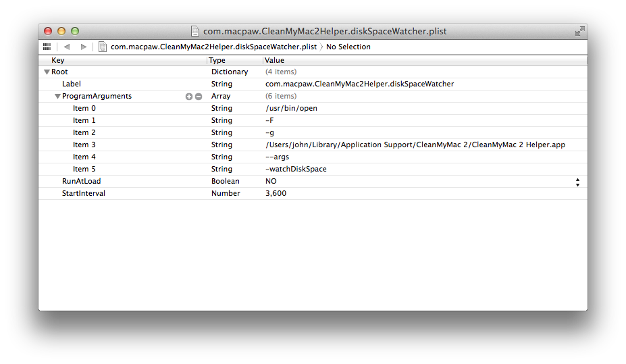Enter full screen with the arrows icon
This screenshot has width=626, height=364.
[x=579, y=31]
